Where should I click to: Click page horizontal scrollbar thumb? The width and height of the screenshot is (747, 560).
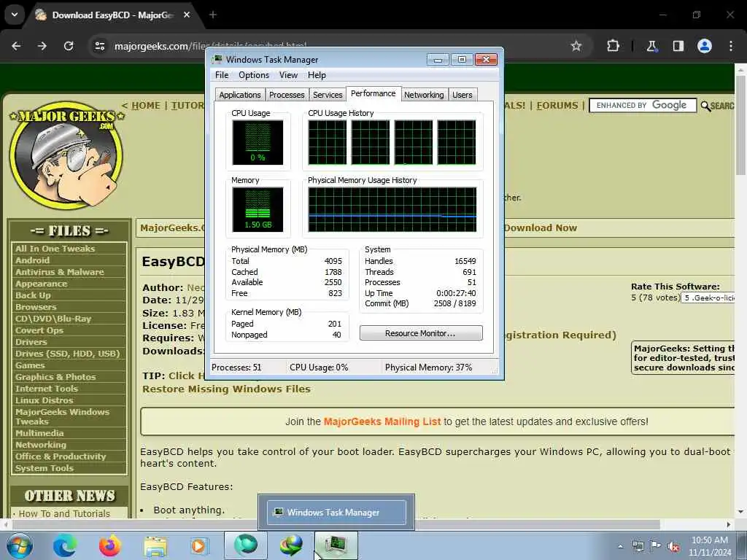tap(336, 524)
